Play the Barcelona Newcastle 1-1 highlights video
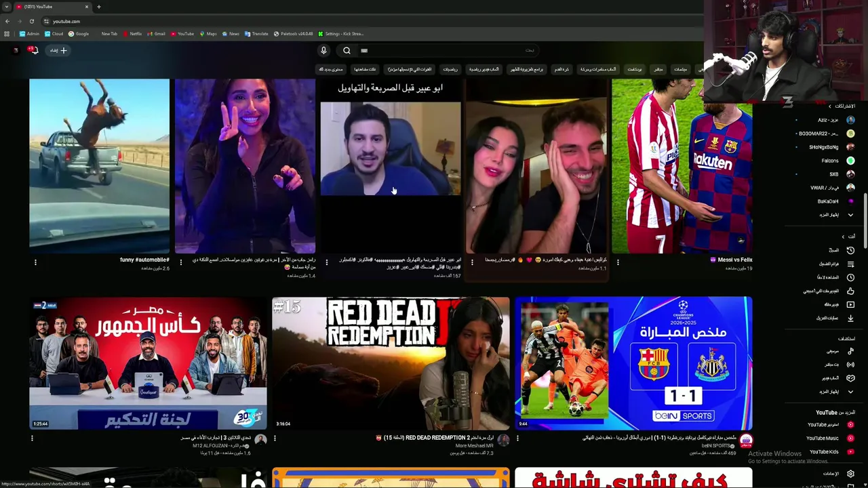The width and height of the screenshot is (868, 488). coord(633,363)
